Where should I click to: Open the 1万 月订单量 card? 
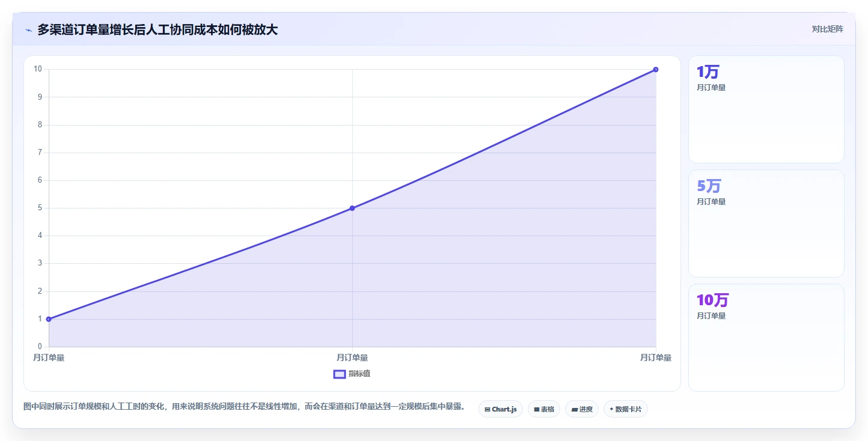tap(766, 109)
